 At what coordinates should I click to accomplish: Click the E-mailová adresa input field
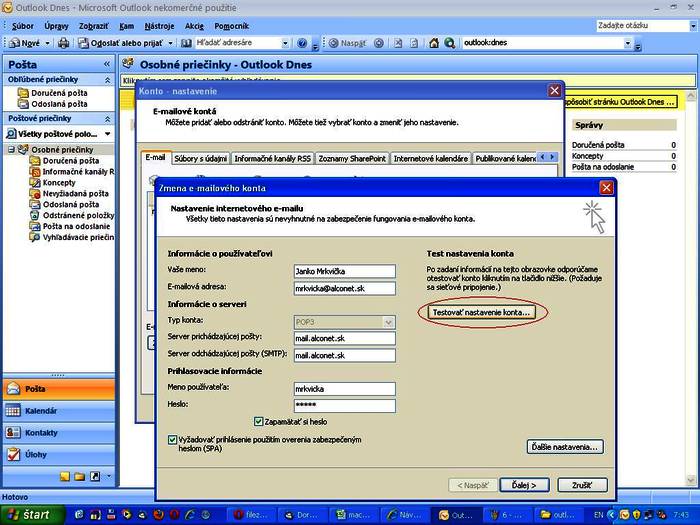(x=345, y=288)
